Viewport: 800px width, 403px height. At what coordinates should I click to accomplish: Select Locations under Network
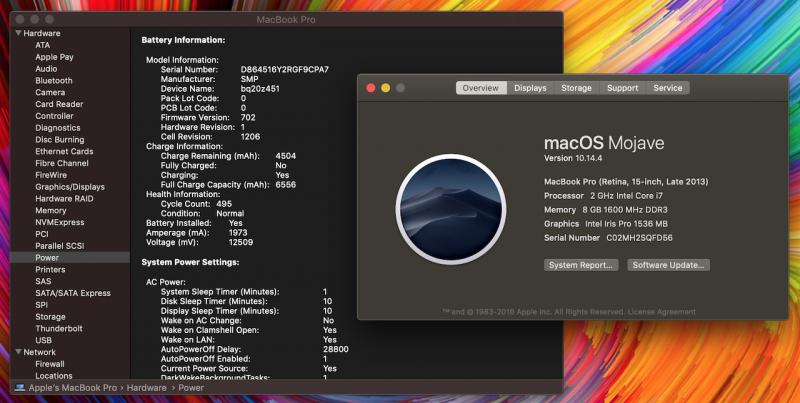click(x=54, y=375)
